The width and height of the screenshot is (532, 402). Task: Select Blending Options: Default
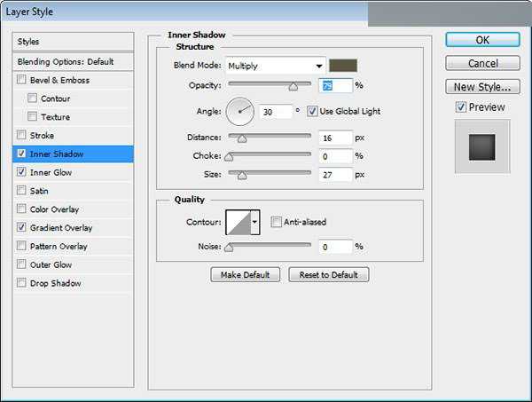[66, 61]
